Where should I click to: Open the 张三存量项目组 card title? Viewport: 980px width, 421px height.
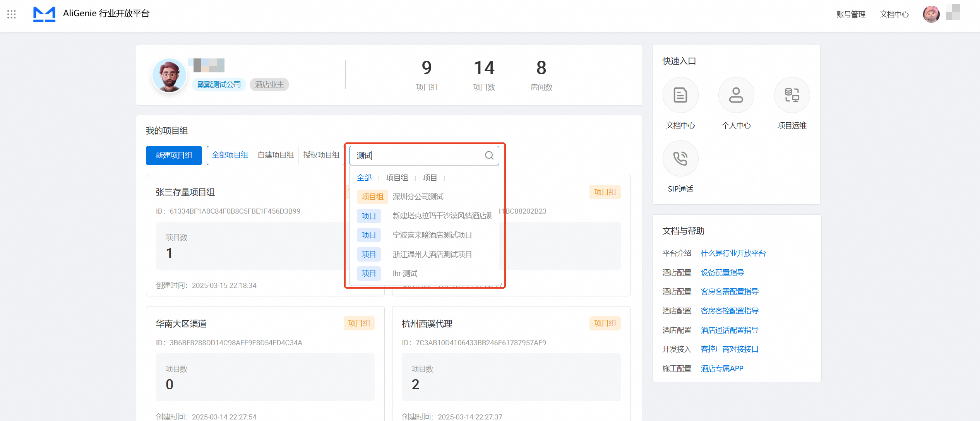click(185, 192)
